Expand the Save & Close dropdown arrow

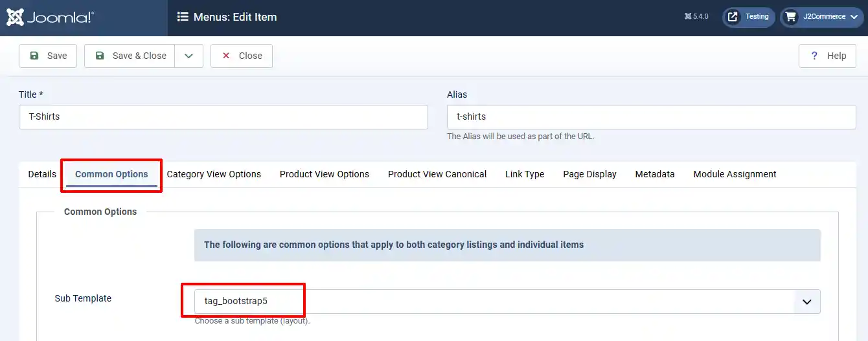pyautogui.click(x=188, y=56)
